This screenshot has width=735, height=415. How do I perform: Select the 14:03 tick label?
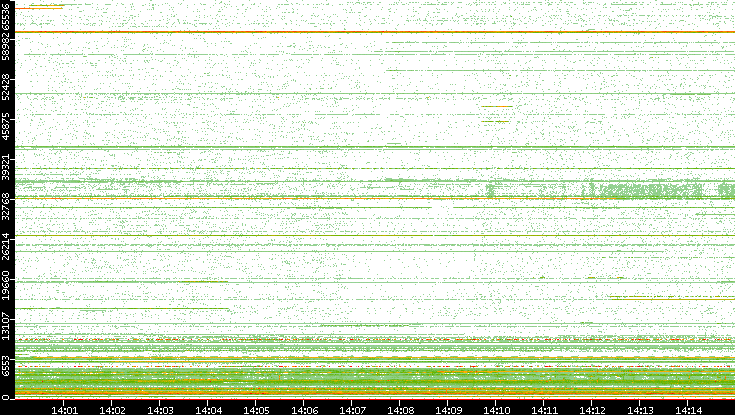(160, 410)
